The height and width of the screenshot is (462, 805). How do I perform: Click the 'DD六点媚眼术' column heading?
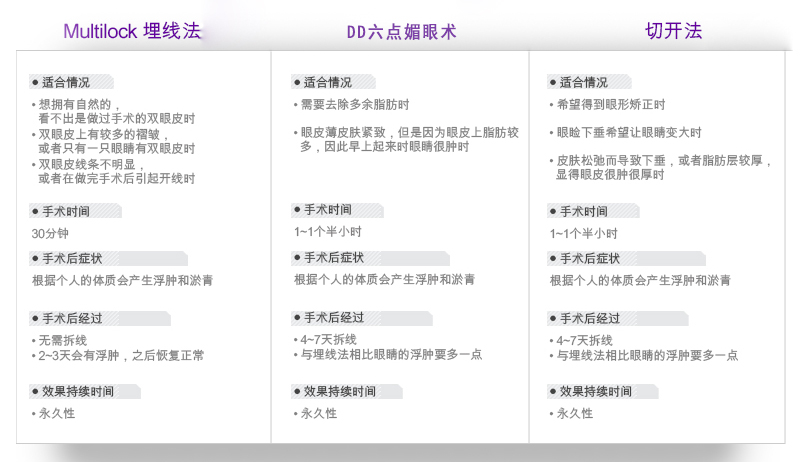click(401, 32)
